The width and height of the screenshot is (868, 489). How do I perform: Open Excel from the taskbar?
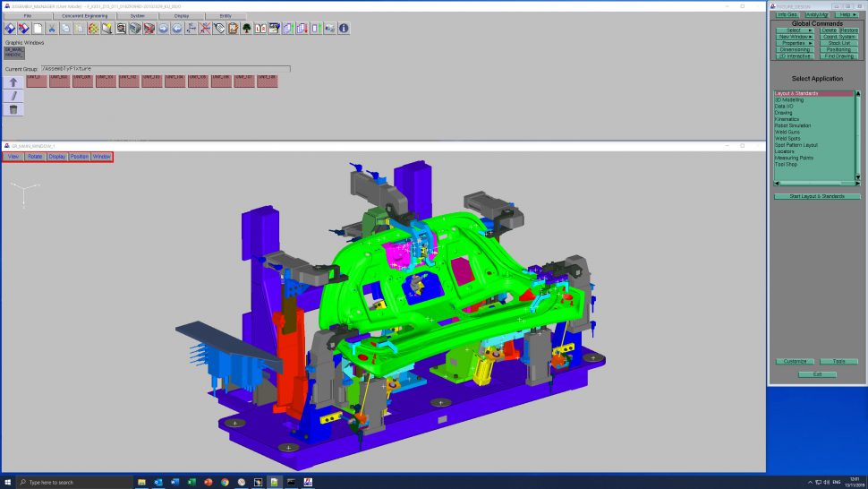(x=191, y=483)
